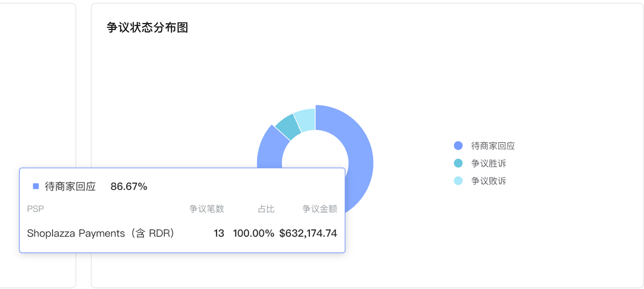Click the 占比 column header

(266, 209)
